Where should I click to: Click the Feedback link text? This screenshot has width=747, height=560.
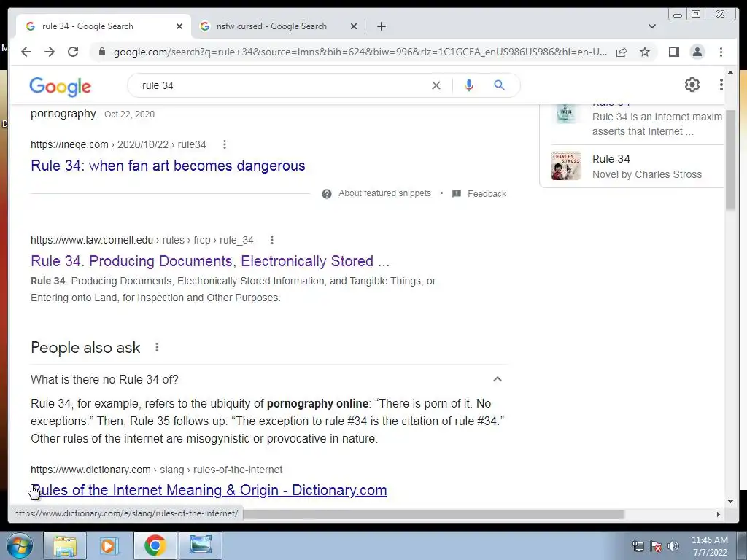click(487, 194)
